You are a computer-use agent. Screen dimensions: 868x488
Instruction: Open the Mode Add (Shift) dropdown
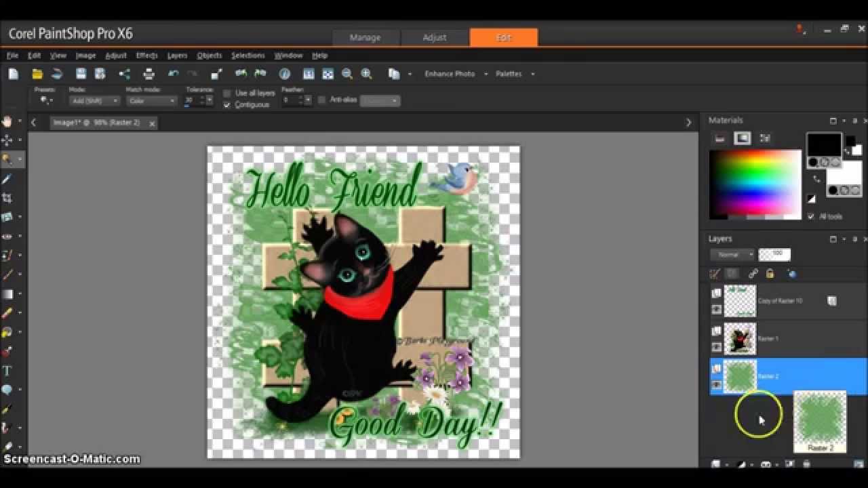(94, 100)
